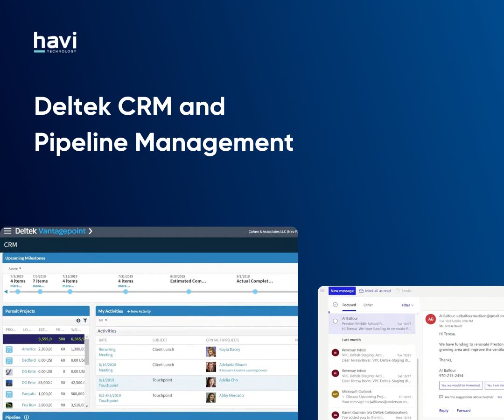
Task: Switch to the Focused inbox tab
Action: [349, 305]
